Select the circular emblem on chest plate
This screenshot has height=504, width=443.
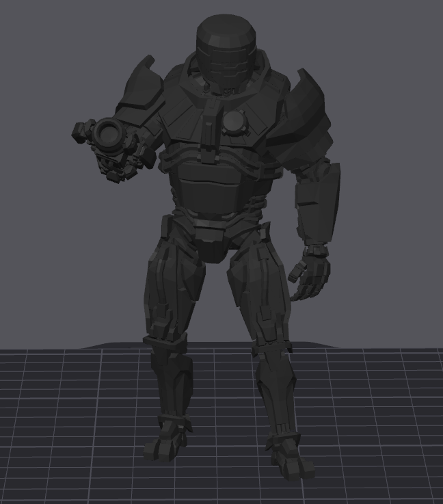point(234,122)
